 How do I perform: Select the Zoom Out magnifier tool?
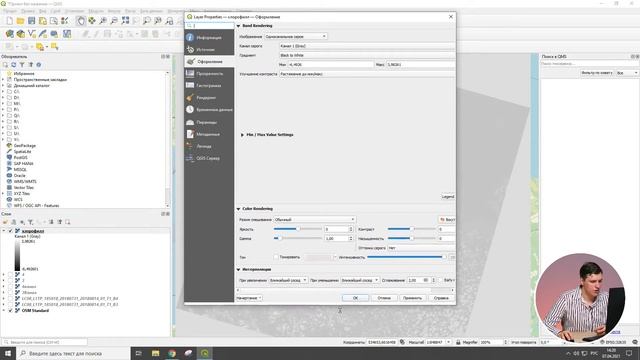click(x=114, y=21)
